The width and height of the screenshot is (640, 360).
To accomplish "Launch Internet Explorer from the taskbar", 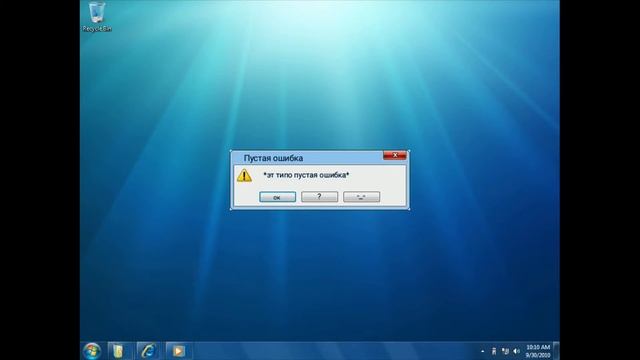I will pyautogui.click(x=148, y=351).
